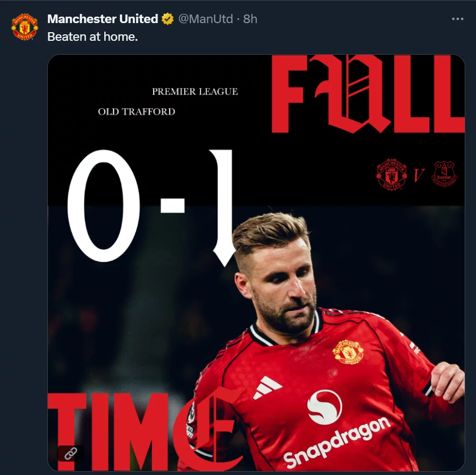Click the 0-1 score in the image
The height and width of the screenshot is (475, 476).
point(152,207)
